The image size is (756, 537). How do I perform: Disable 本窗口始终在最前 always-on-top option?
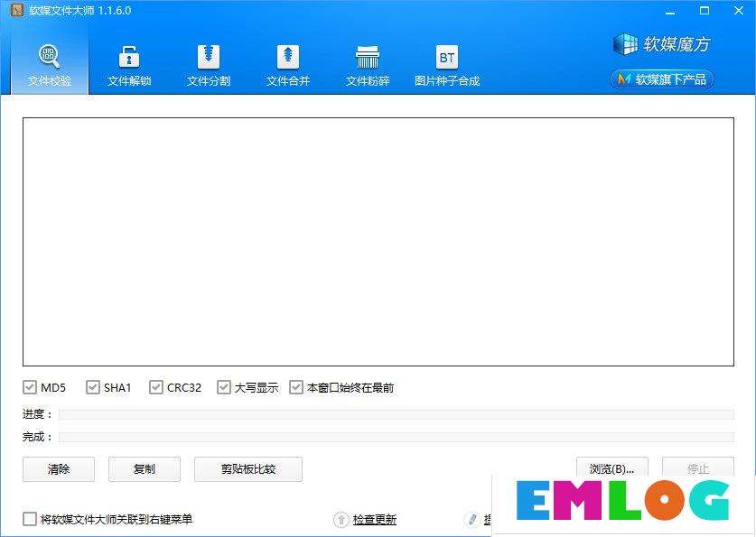click(296, 386)
